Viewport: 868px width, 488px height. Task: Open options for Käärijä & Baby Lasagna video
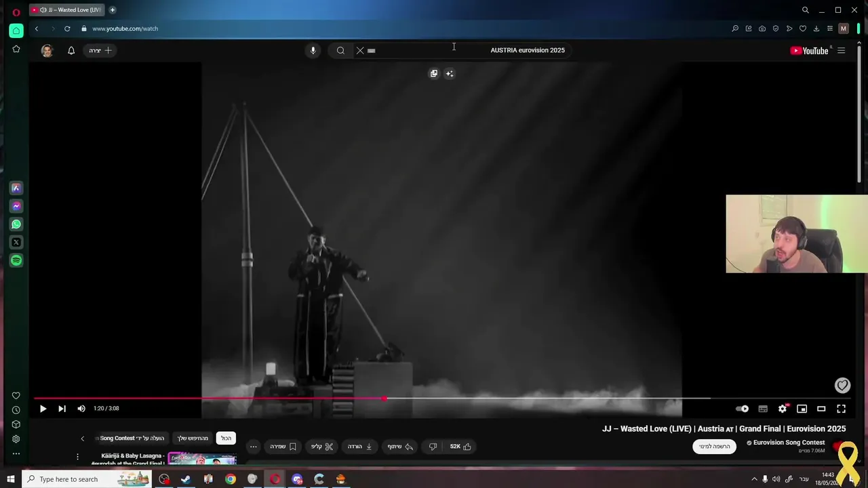(77, 457)
